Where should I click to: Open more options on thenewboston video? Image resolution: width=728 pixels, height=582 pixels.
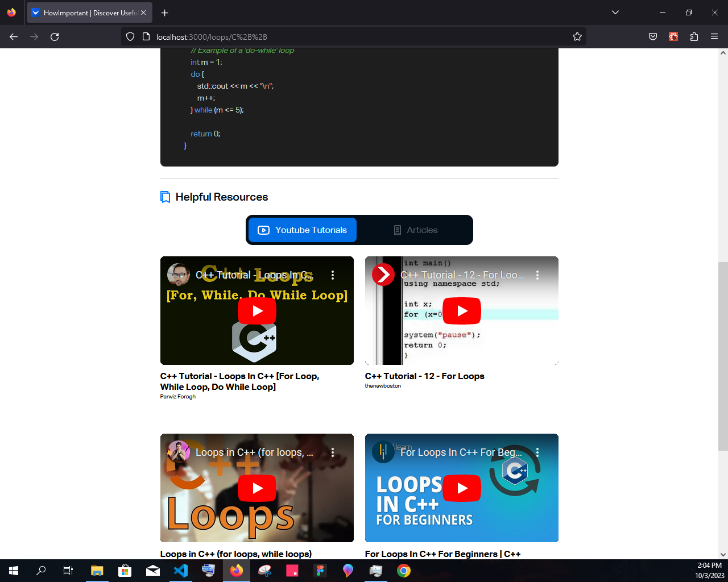[x=537, y=275]
